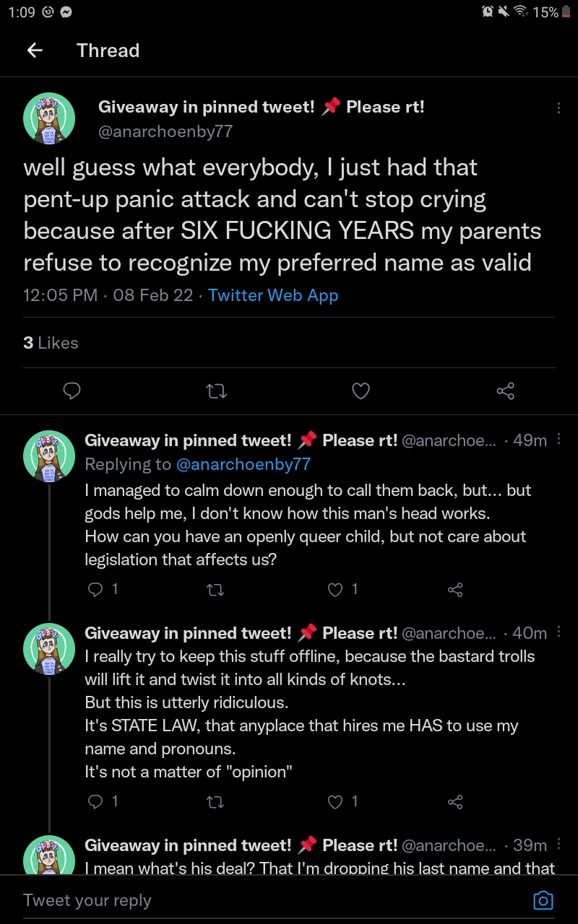Open the @anarchoenby77 replying-to mention link

click(x=243, y=464)
